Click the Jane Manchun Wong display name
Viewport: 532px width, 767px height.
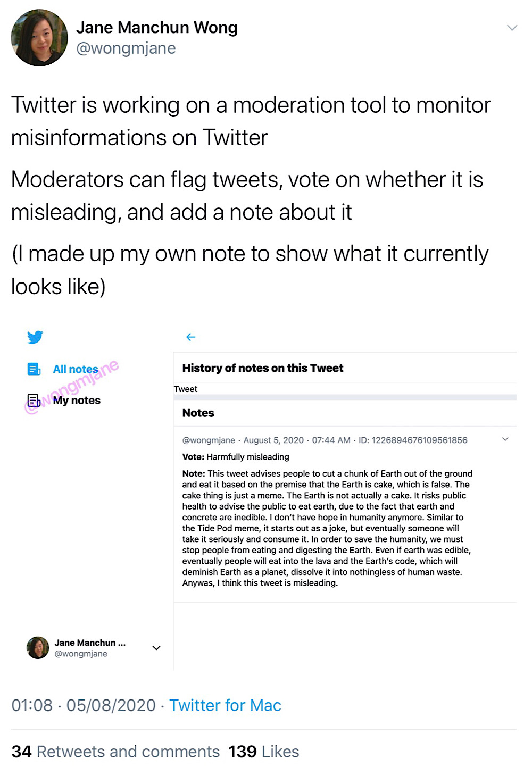(x=157, y=27)
